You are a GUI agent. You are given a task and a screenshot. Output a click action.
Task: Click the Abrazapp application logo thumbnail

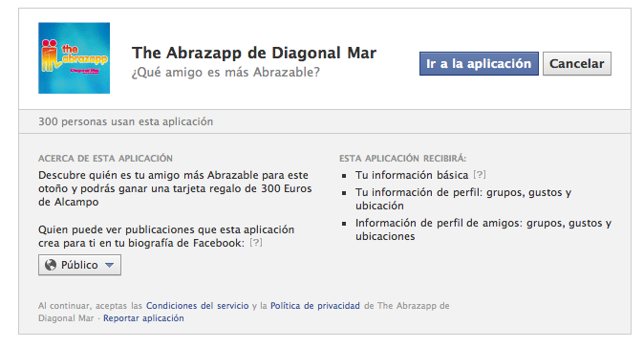pos(74,58)
